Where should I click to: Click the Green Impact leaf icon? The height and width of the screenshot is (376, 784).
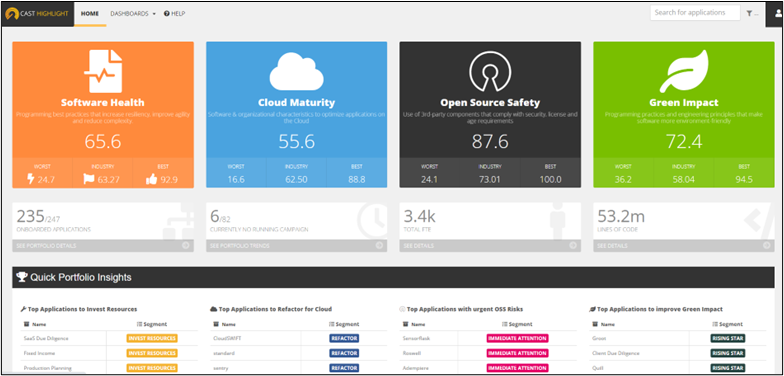[x=684, y=70]
